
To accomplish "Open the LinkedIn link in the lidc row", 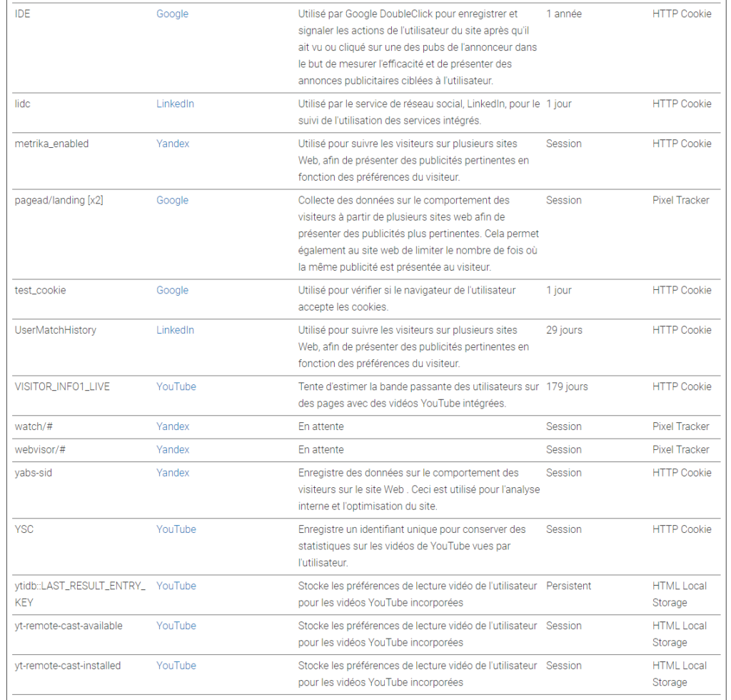I will (x=175, y=104).
